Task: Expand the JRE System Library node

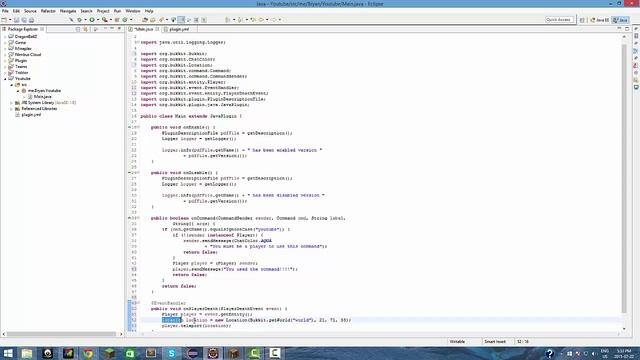Action: (x=11, y=103)
